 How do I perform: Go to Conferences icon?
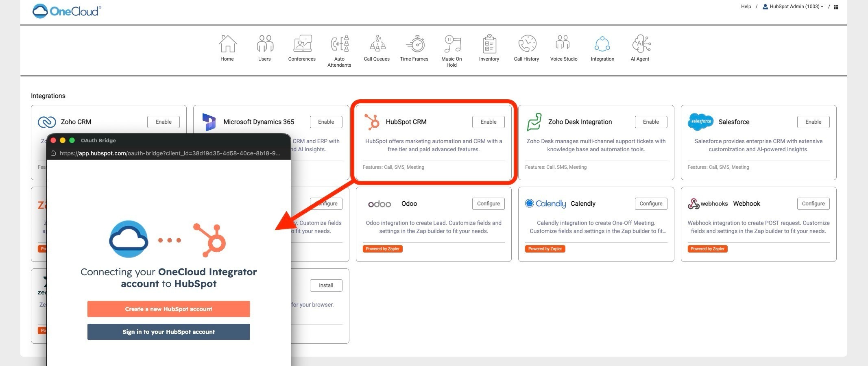click(302, 44)
